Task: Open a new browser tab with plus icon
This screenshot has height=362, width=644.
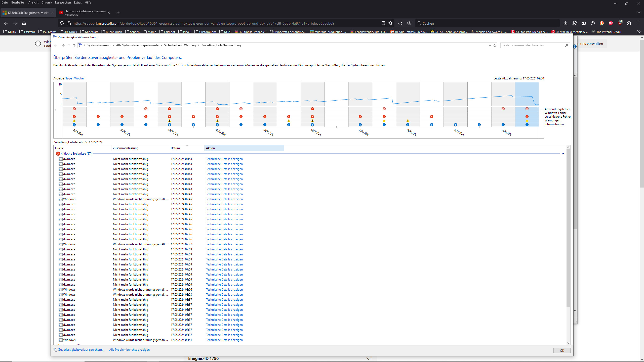Action: [x=118, y=13]
